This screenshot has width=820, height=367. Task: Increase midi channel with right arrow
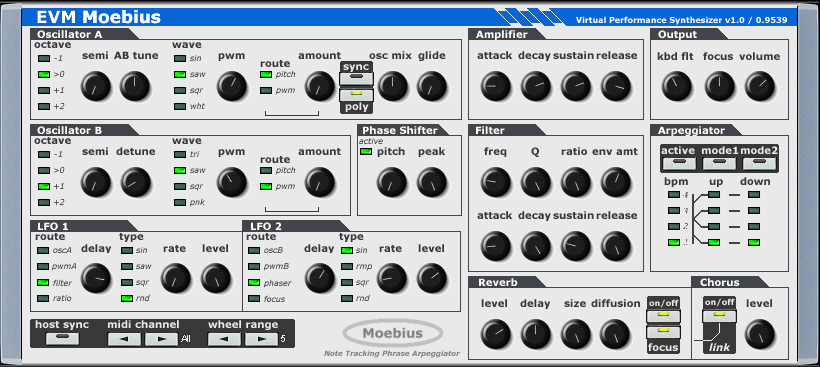[162, 339]
